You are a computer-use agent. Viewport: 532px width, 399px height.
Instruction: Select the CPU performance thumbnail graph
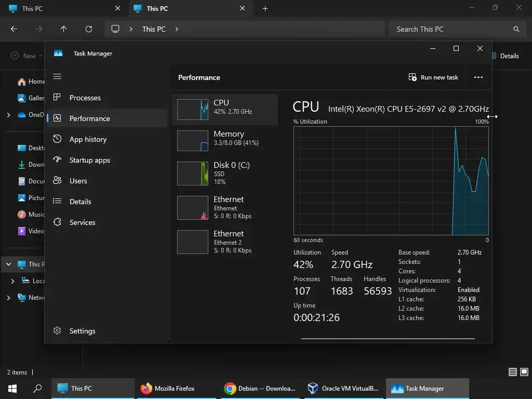click(x=193, y=109)
